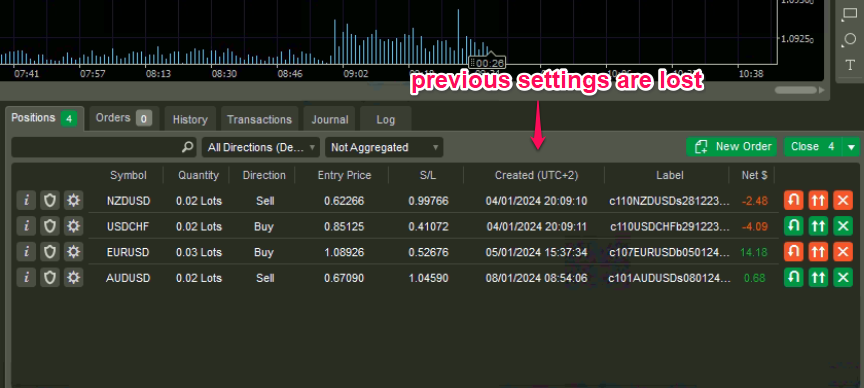Switch to the Transactions tab

tap(260, 119)
